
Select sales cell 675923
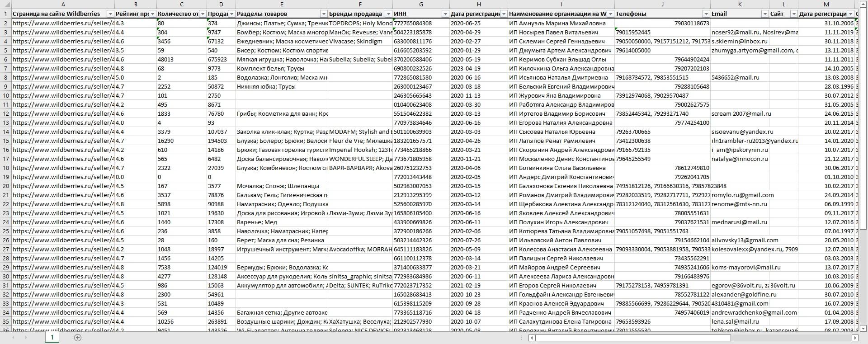click(x=221, y=59)
